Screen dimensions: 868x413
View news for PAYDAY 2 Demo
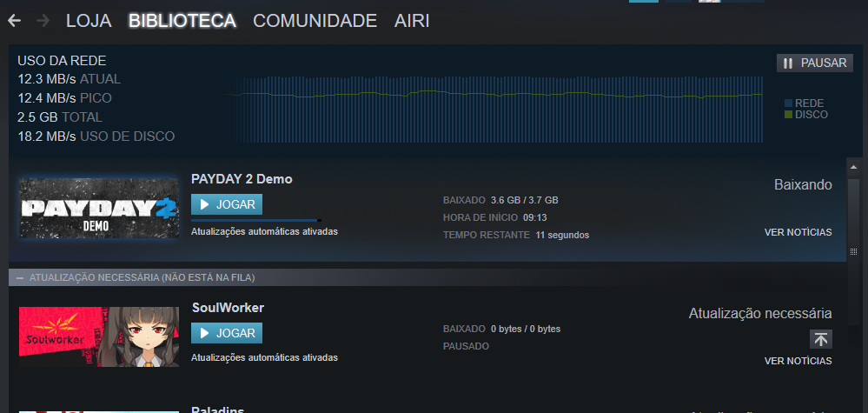[798, 232]
